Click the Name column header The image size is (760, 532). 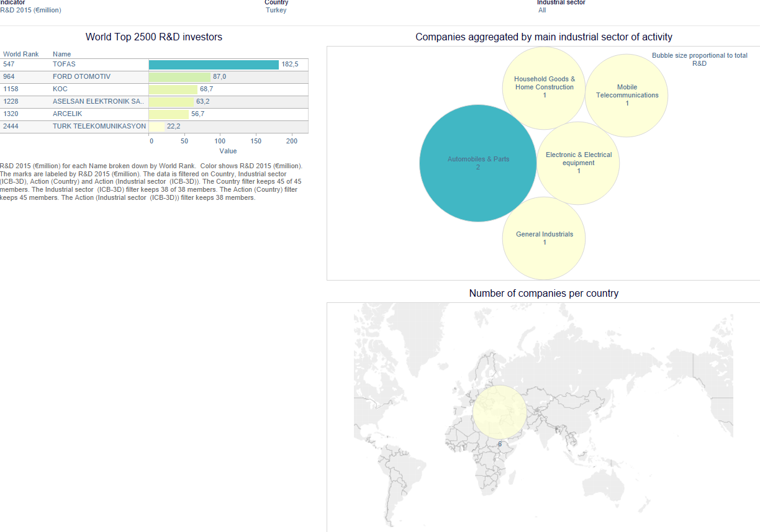[61, 54]
